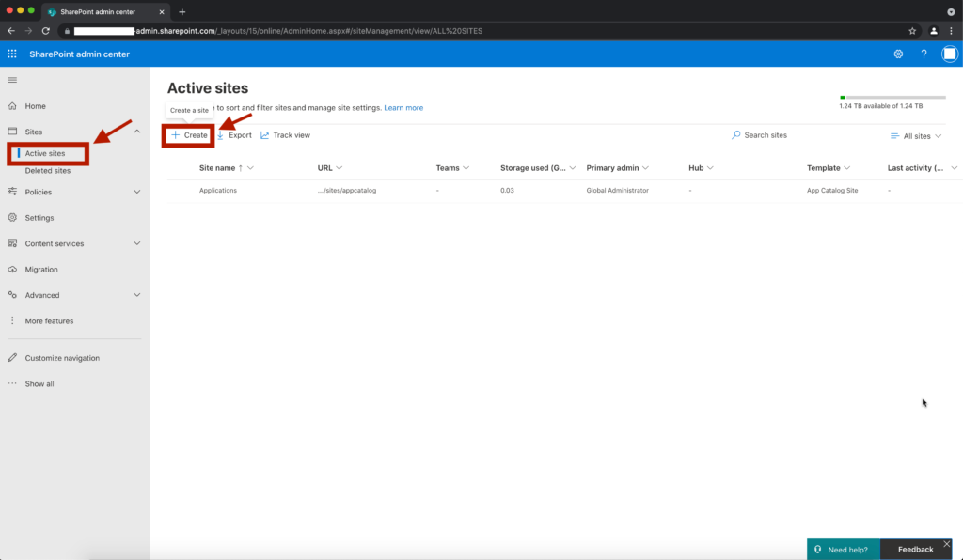The image size is (963, 560).
Task: Go to Home in the sidebar
Action: (35, 106)
